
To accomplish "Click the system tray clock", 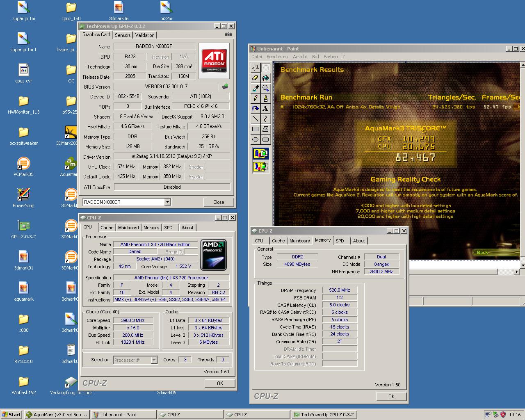I will pos(515,415).
